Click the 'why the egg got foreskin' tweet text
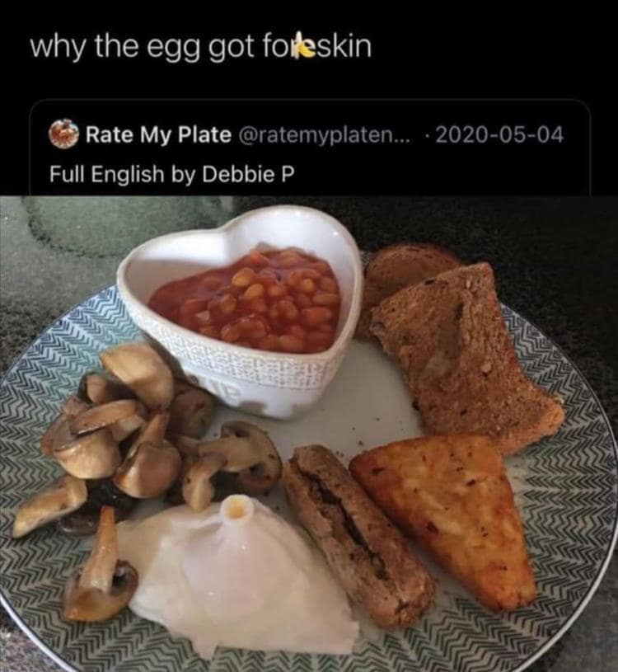The image size is (618, 672). pyautogui.click(x=201, y=48)
